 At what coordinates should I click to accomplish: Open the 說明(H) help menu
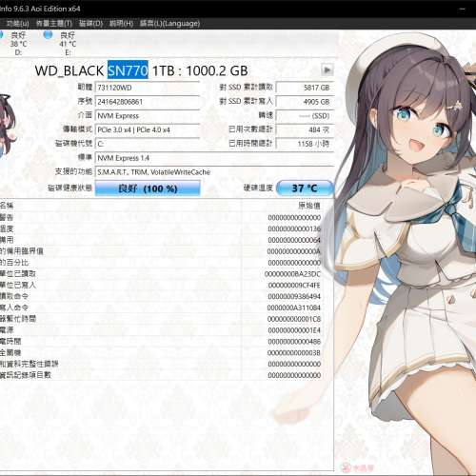click(x=121, y=24)
